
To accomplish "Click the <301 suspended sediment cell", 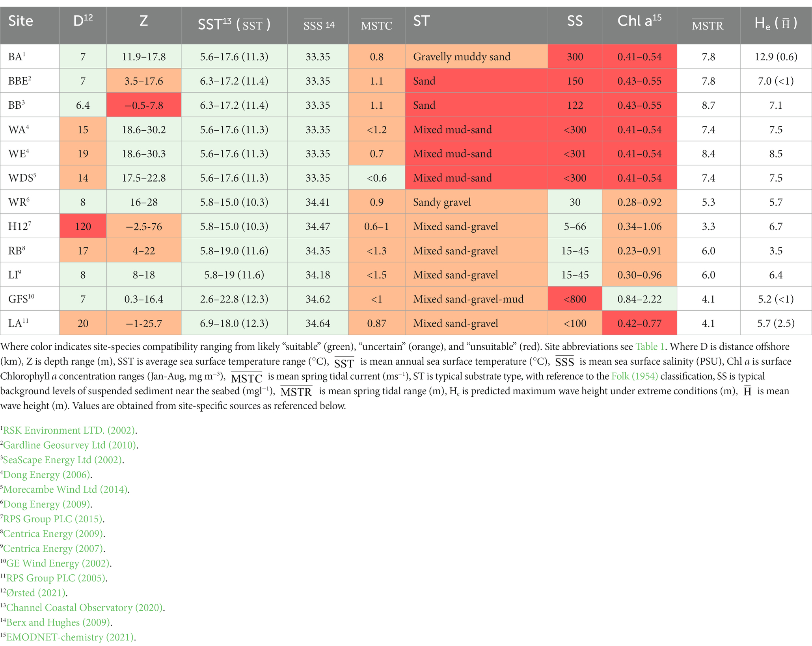I will tap(575, 153).
